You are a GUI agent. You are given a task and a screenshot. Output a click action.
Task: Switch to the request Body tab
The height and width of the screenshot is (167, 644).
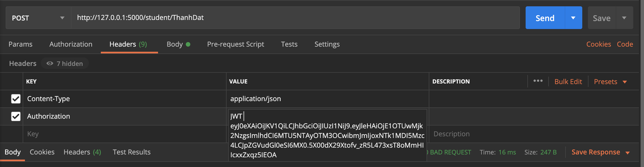[x=174, y=44]
